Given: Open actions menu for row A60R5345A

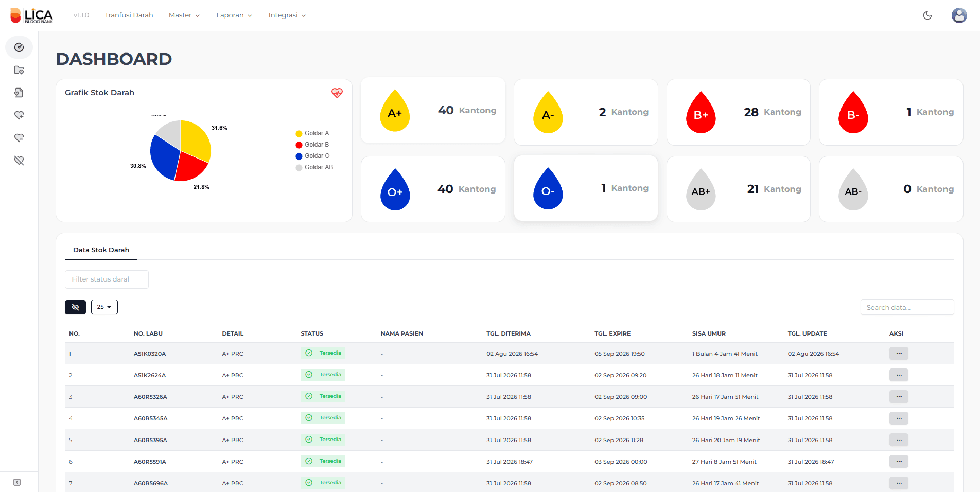Looking at the screenshot, I should pyautogui.click(x=899, y=418).
